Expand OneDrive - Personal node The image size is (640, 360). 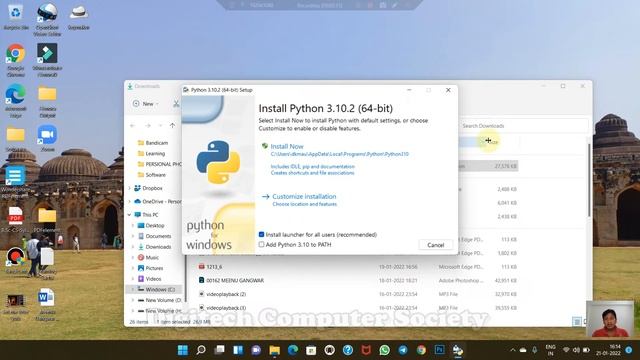[x=130, y=201]
